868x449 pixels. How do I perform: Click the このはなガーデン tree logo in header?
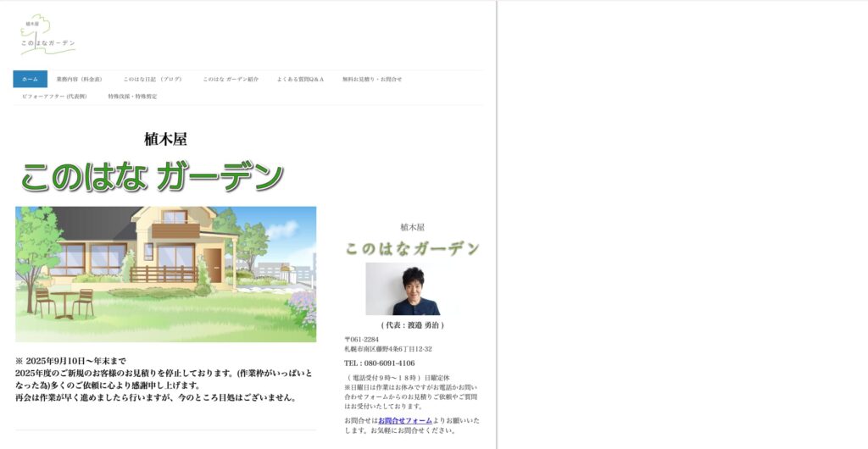[47, 34]
